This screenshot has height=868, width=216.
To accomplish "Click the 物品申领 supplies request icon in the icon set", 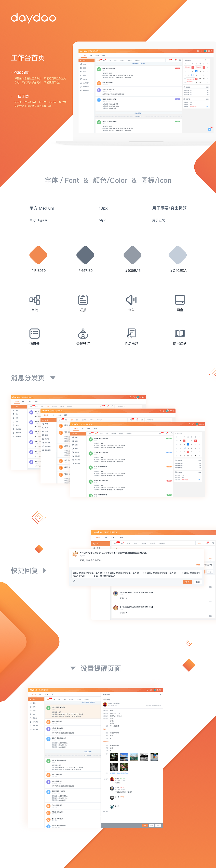I will coord(131,333).
